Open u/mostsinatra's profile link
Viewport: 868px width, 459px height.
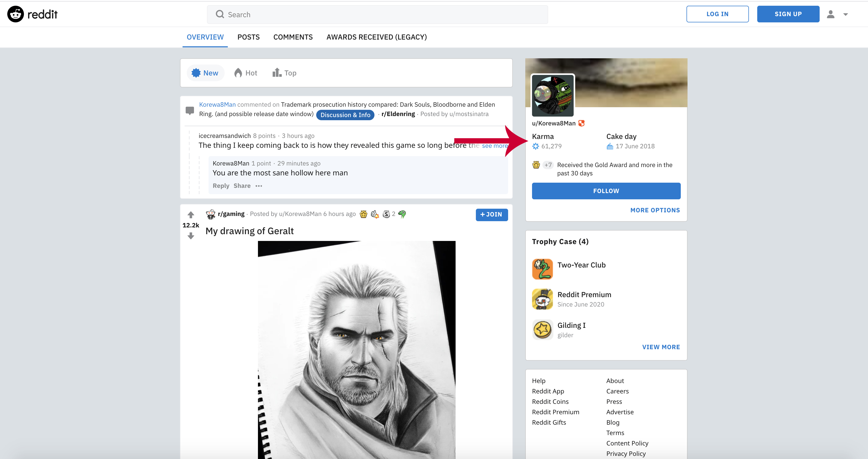(469, 114)
